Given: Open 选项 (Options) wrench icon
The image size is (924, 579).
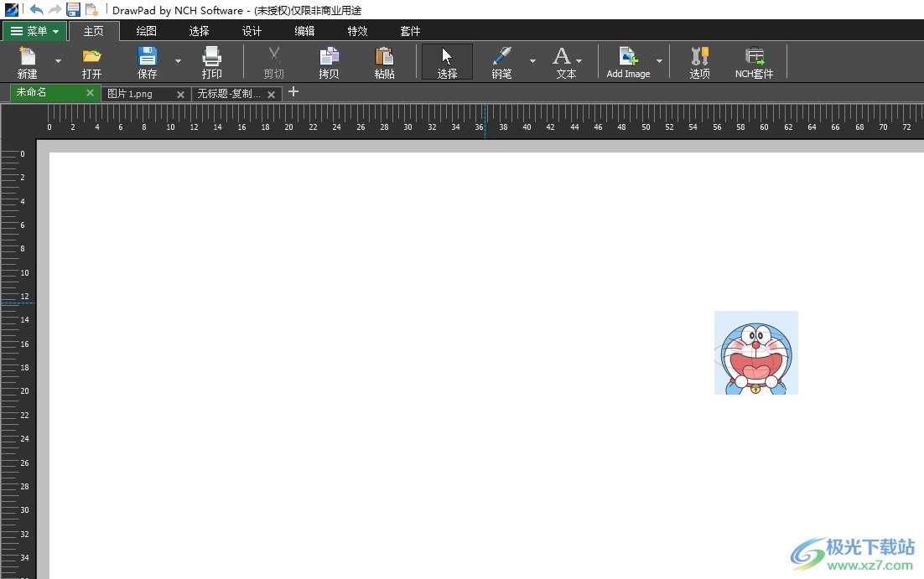Looking at the screenshot, I should click(699, 57).
